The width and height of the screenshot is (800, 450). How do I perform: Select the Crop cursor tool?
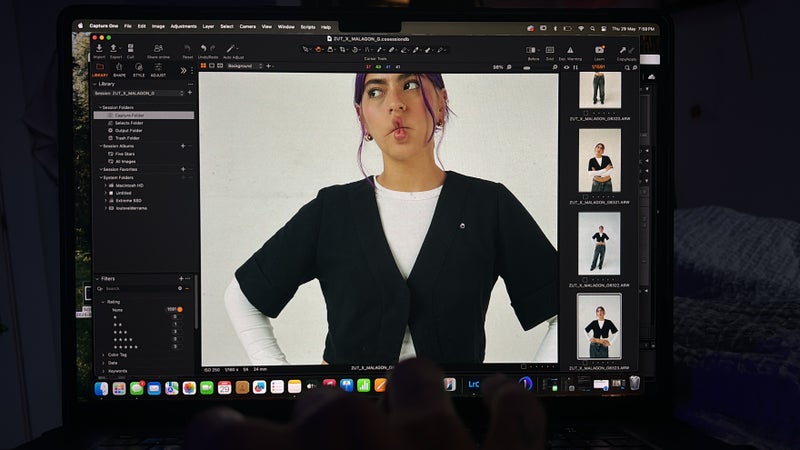pyautogui.click(x=343, y=50)
